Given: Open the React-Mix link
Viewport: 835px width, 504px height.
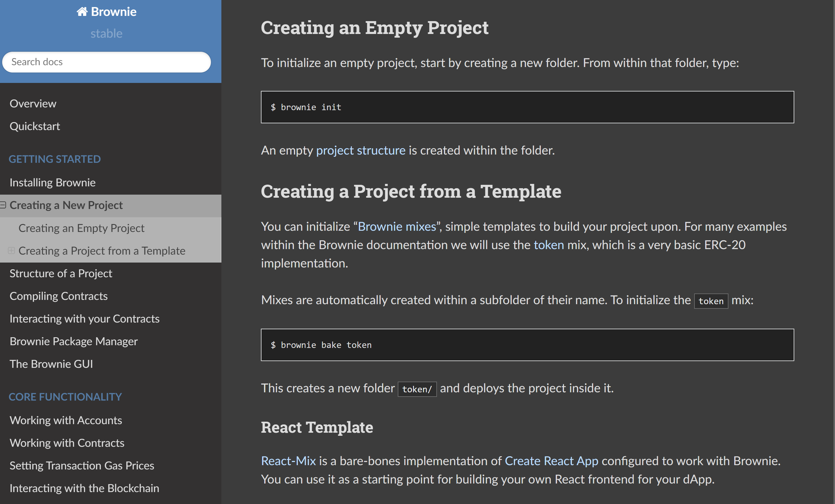Looking at the screenshot, I should click(x=288, y=461).
